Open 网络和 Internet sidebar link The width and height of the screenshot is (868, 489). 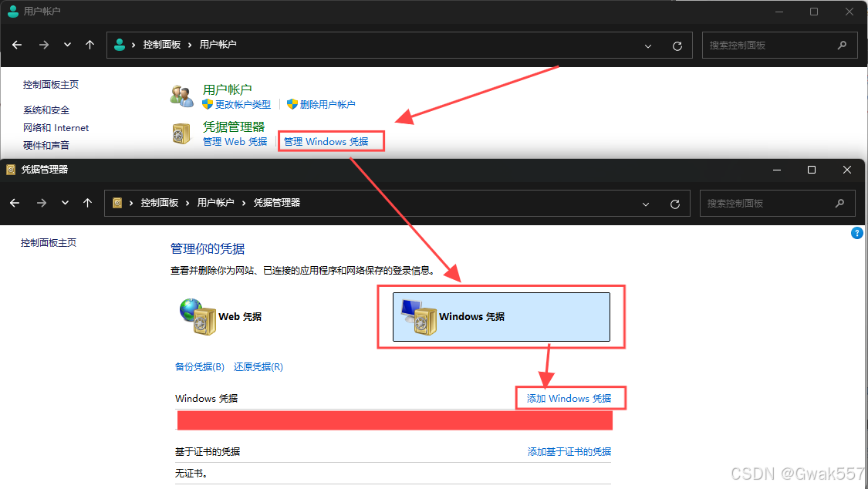pos(56,128)
